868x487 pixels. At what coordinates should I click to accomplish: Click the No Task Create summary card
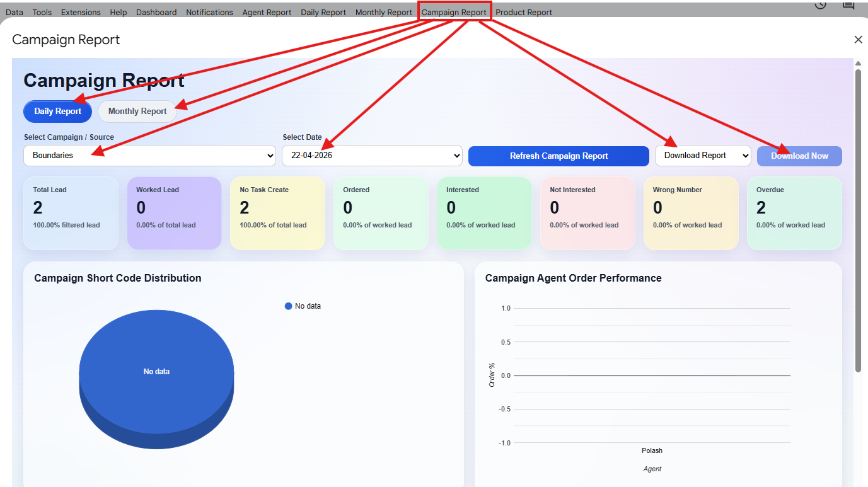pos(277,213)
